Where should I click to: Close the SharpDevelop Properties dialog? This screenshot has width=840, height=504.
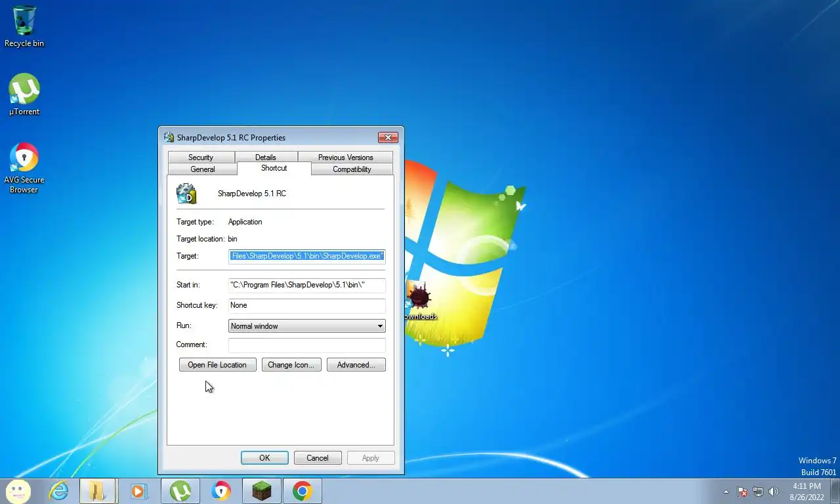tap(388, 137)
